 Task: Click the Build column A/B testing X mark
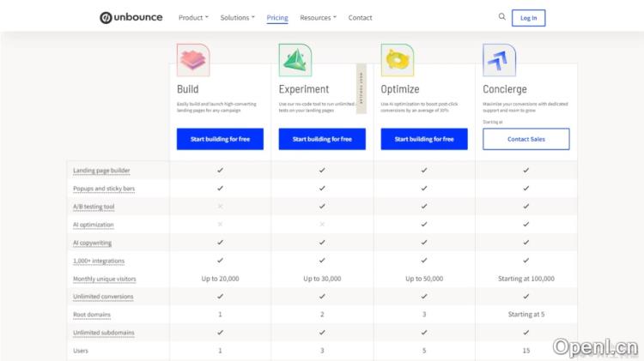[x=220, y=207]
